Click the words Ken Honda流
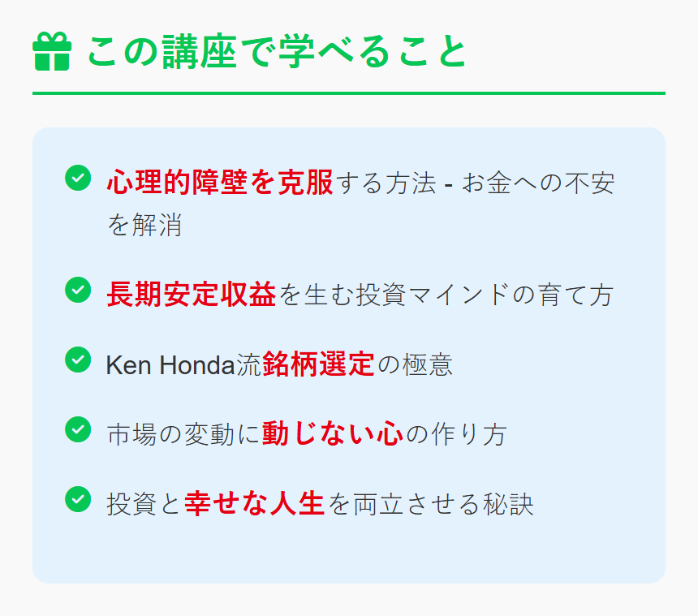 [183, 365]
